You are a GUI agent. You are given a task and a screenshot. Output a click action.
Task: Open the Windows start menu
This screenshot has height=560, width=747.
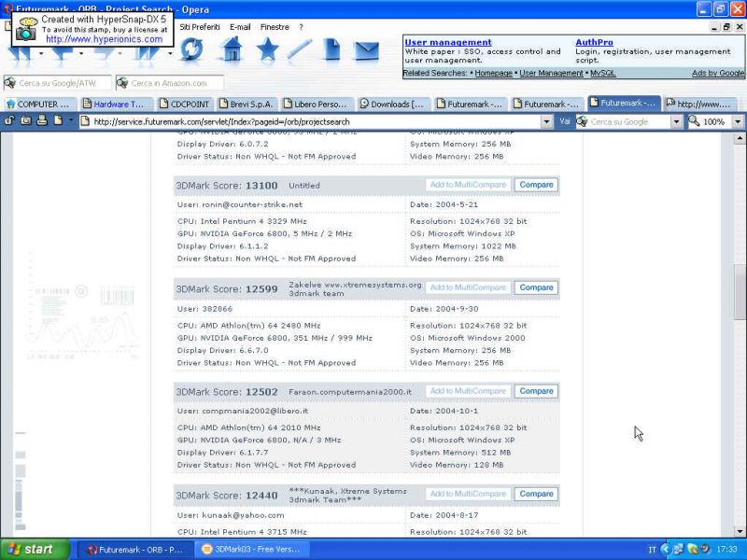[x=35, y=550]
